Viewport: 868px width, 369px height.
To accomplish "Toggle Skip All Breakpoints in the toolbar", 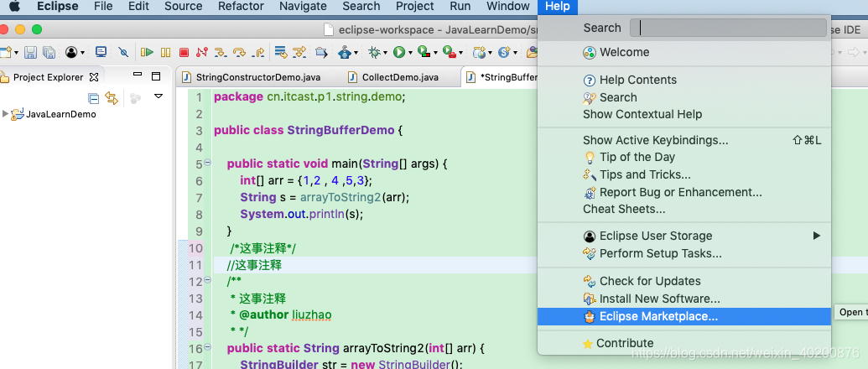I will click(123, 53).
